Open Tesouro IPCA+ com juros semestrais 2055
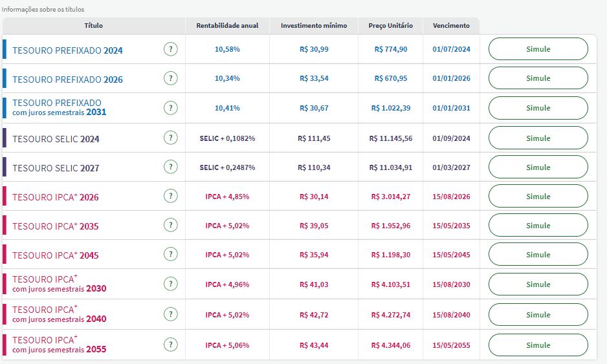The height and width of the screenshot is (364, 607). pos(60,344)
